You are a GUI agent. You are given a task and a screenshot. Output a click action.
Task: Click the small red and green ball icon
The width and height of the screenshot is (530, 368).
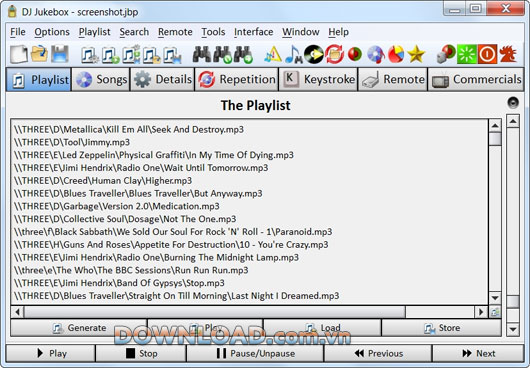(355, 54)
